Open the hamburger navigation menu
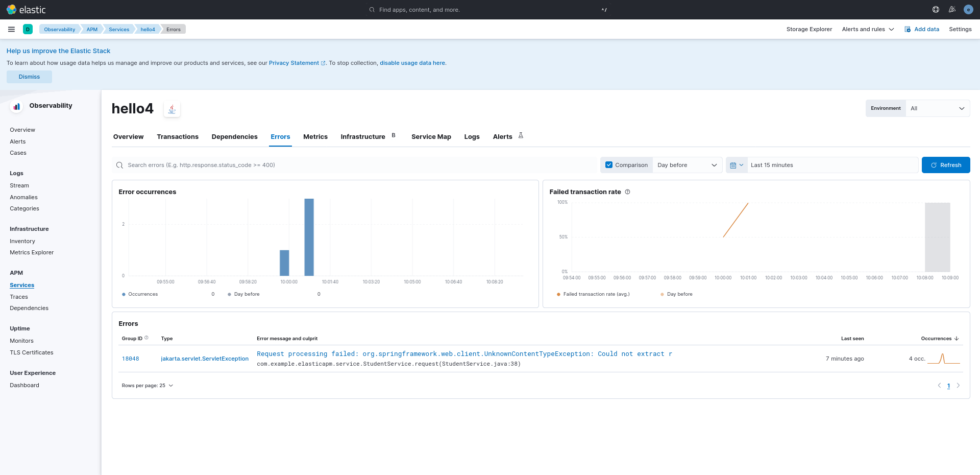The height and width of the screenshot is (475, 980). [11, 29]
